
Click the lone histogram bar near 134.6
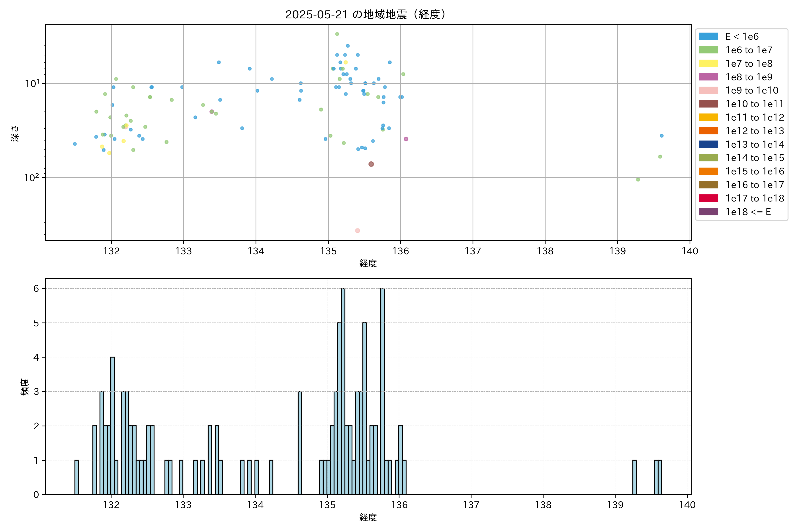tap(300, 443)
